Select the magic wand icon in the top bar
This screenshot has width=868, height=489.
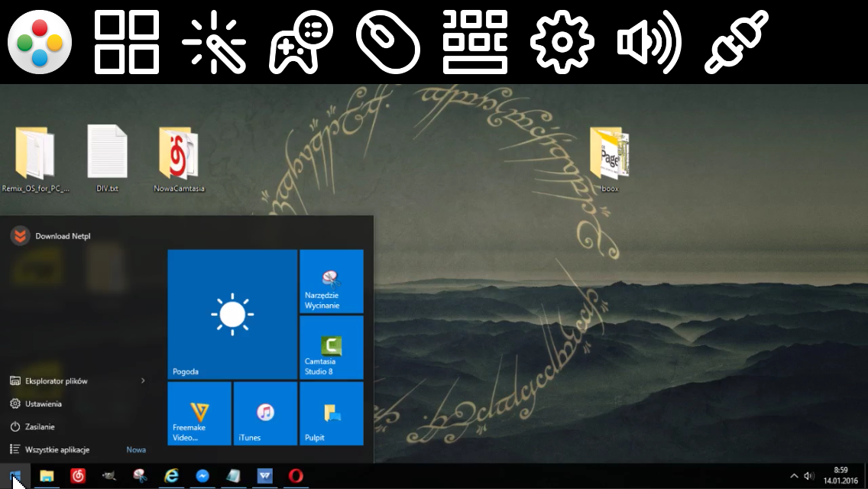[x=214, y=42]
